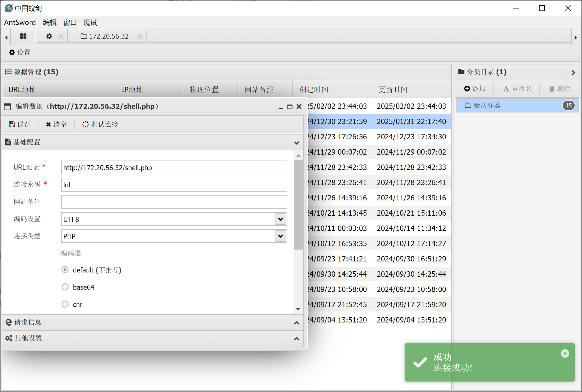Click the dialog's vertical scrollbar thumb
This screenshot has height=392, width=582.
(x=298, y=205)
